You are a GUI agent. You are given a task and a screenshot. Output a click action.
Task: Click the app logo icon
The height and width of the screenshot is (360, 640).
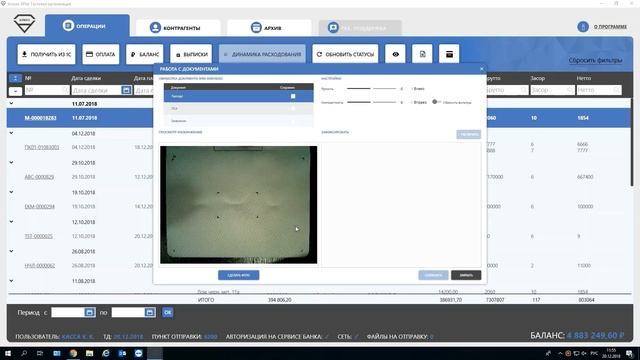tap(24, 24)
